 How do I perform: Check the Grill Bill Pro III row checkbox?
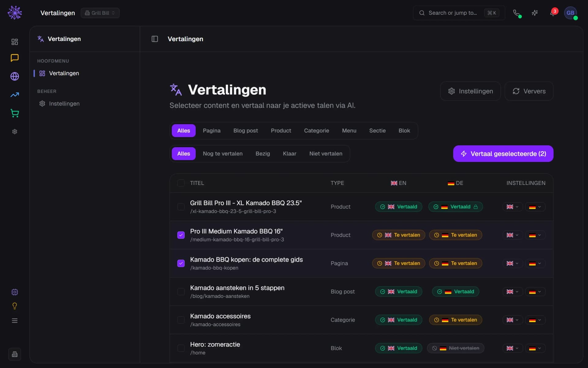tap(181, 207)
